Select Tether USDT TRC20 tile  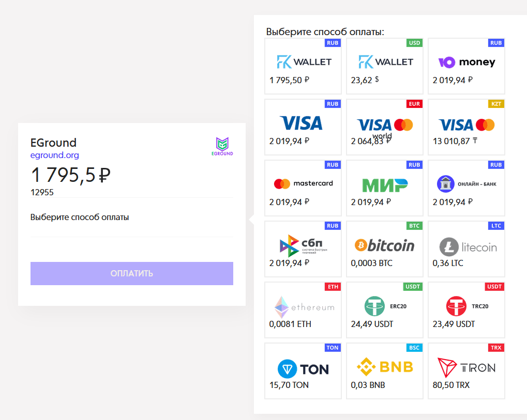466,310
